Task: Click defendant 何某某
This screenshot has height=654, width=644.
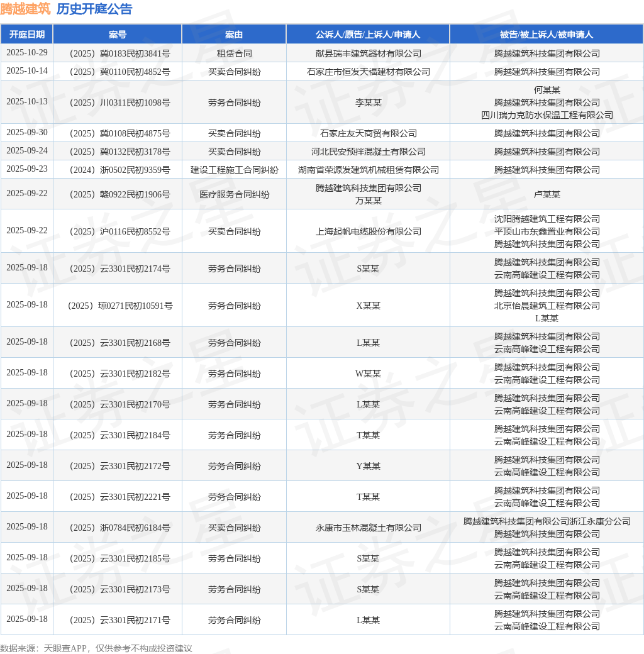Action: coord(547,90)
